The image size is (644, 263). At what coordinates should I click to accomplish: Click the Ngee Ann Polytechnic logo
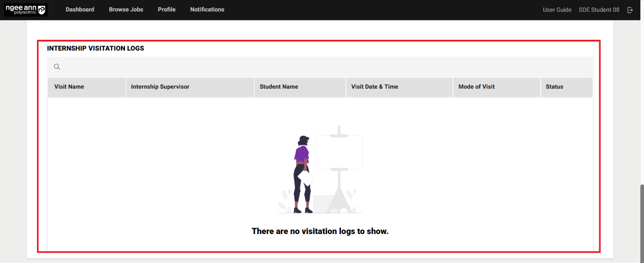[25, 9]
